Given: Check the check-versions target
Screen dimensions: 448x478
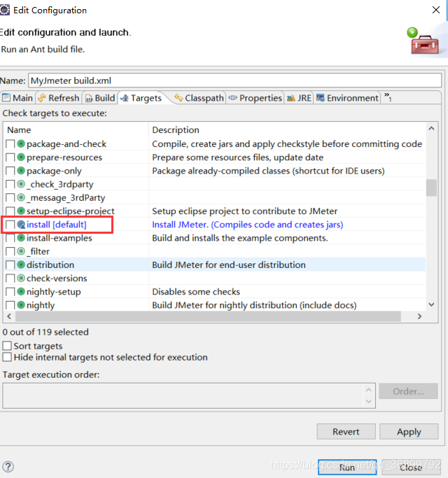Looking at the screenshot, I should [x=10, y=279].
